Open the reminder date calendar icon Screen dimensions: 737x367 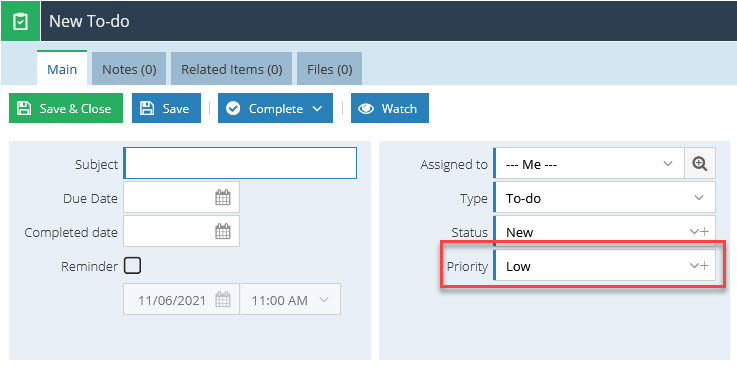click(223, 299)
